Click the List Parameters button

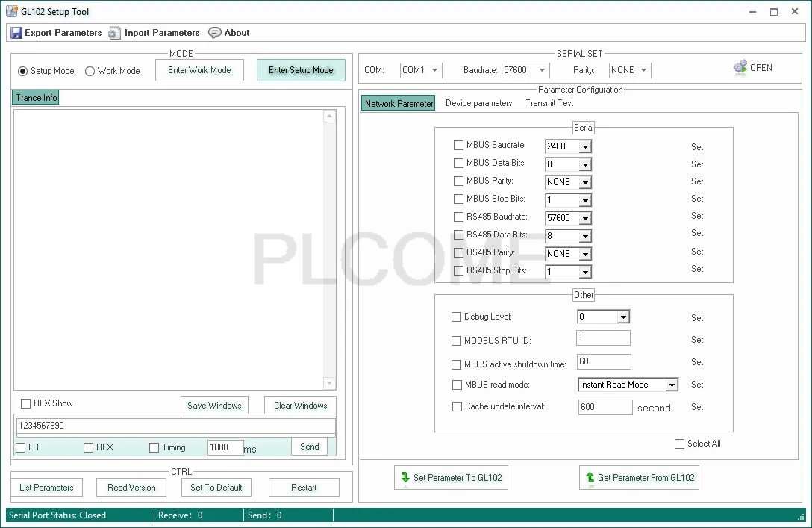point(46,487)
